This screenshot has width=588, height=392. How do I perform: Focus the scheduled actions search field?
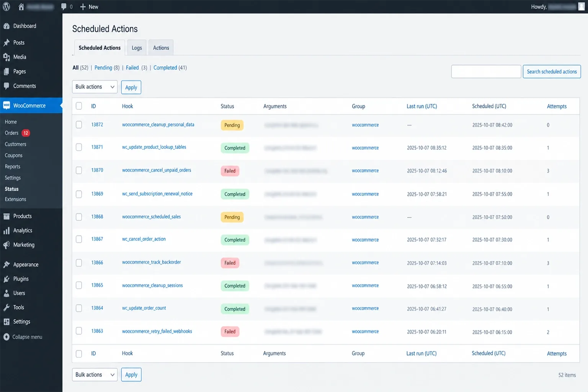tap(486, 72)
